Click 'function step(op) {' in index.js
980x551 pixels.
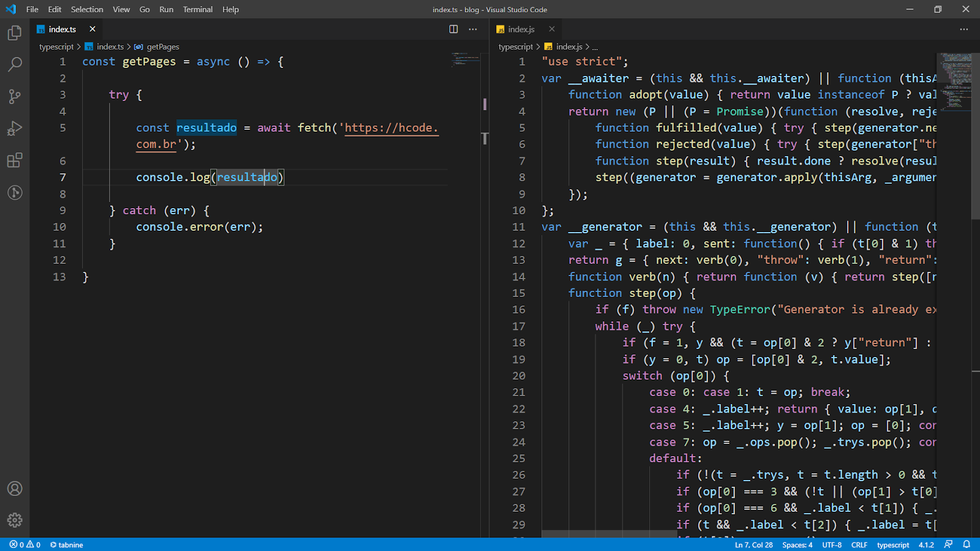click(x=632, y=293)
